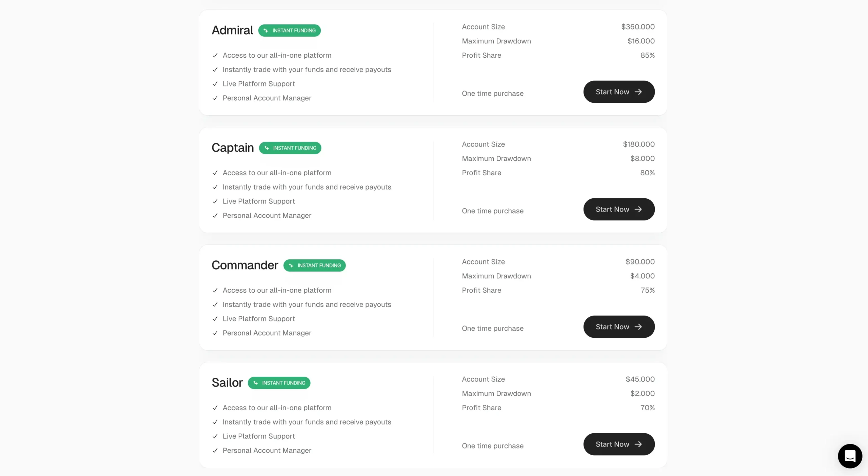Screen dimensions: 868x476
Task: Click checkmark next to Captain's Live Platform Support
Action: (215, 201)
